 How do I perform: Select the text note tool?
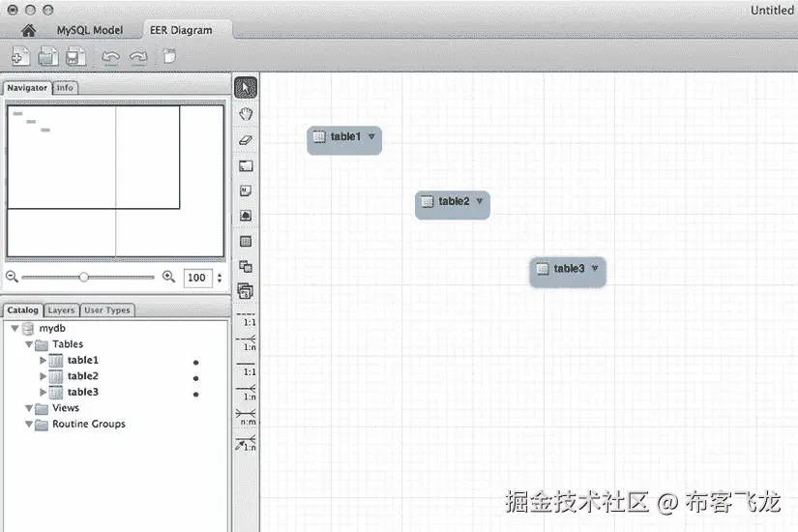pyautogui.click(x=246, y=191)
